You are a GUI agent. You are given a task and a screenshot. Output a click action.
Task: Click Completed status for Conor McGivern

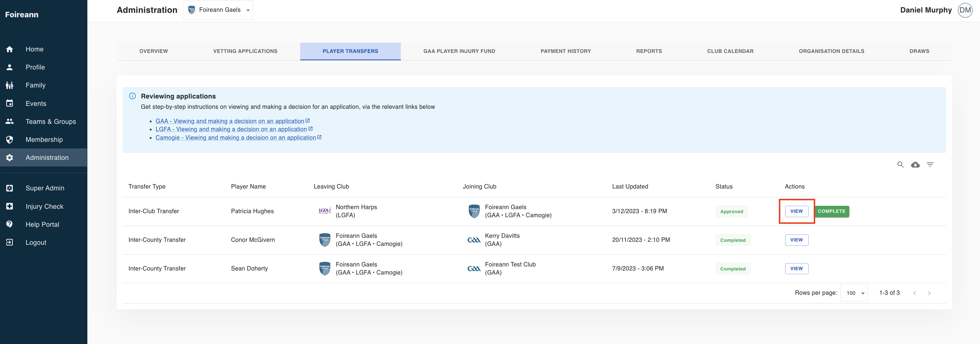[x=733, y=240]
